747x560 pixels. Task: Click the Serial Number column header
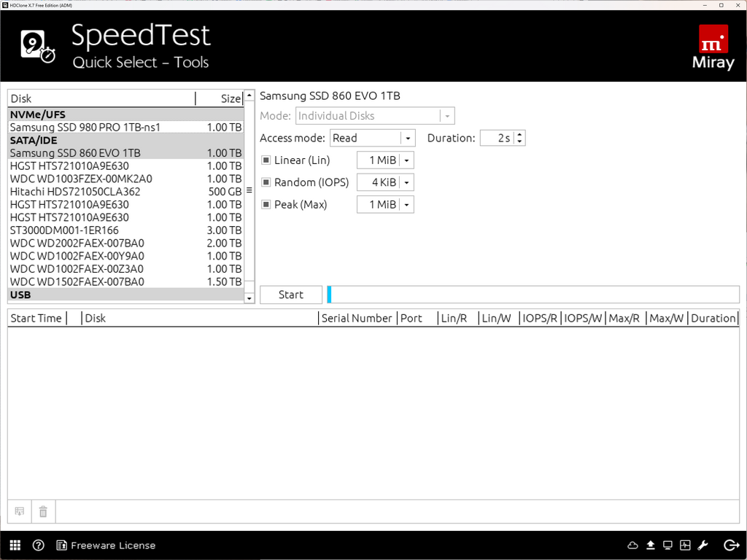point(357,318)
